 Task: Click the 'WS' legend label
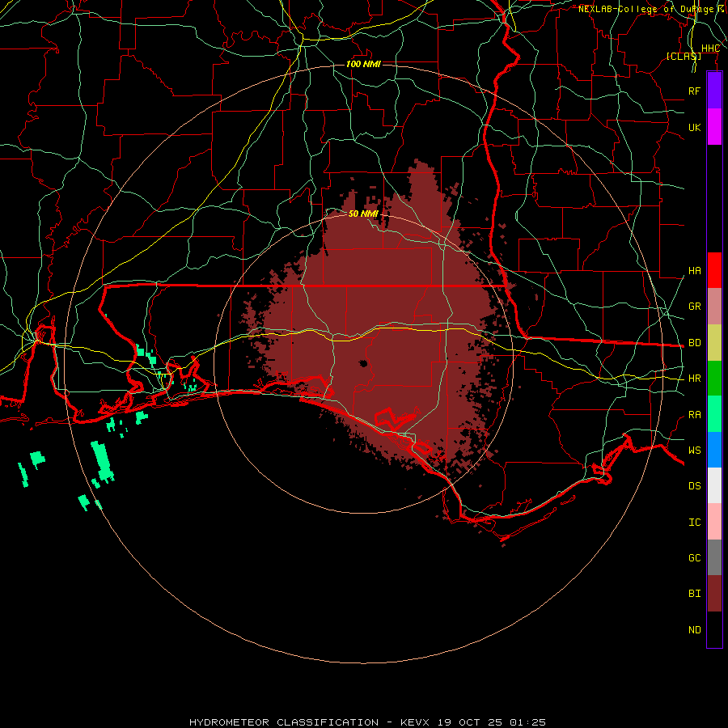[694, 451]
